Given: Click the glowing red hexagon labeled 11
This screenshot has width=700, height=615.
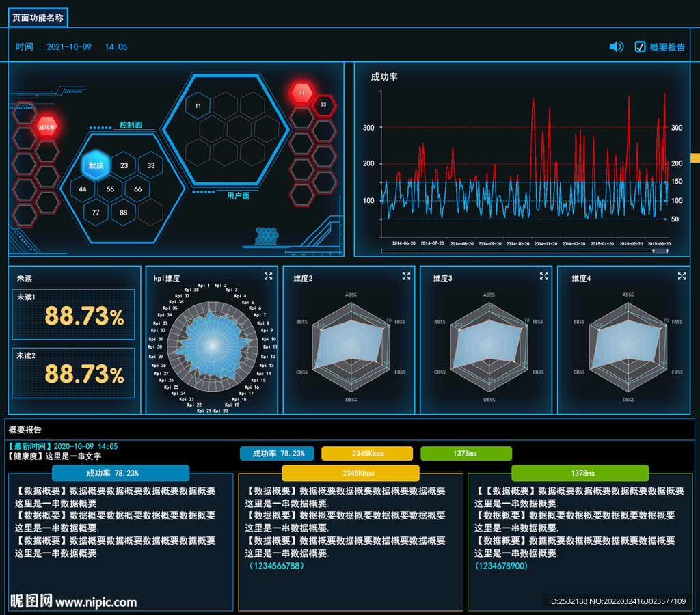Looking at the screenshot, I should click(301, 93).
